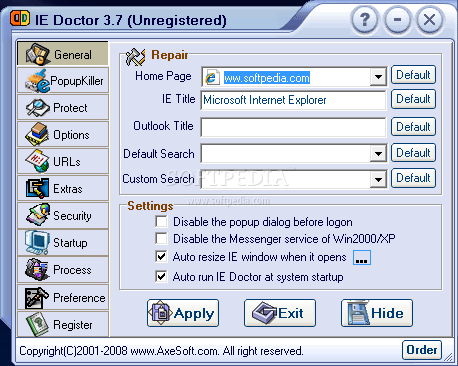Click the Internet Explorer icon in Home Page field
The image size is (458, 366).
click(212, 78)
